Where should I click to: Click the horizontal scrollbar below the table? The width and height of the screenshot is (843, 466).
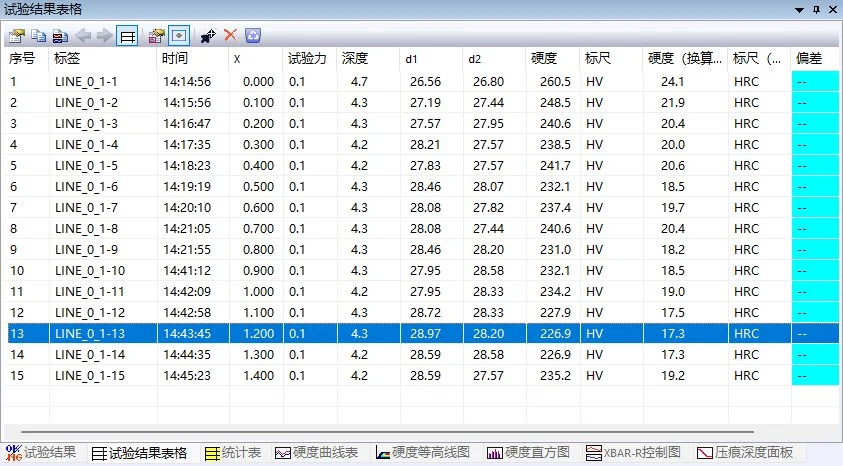pyautogui.click(x=387, y=432)
